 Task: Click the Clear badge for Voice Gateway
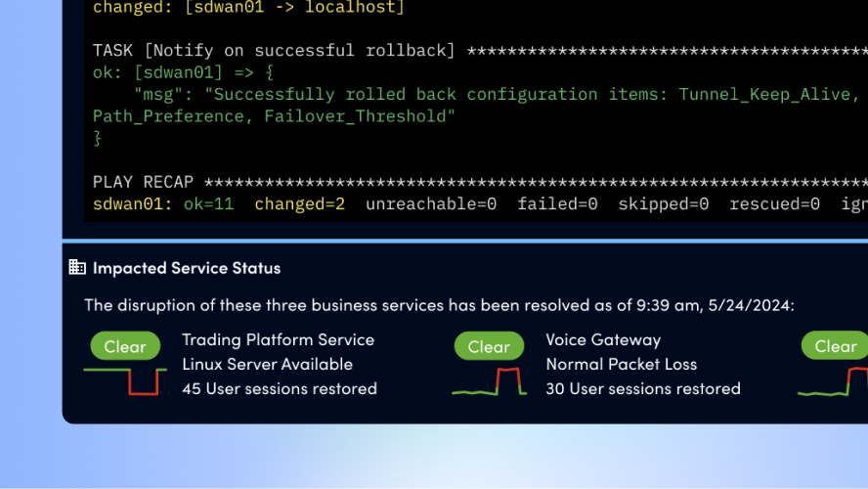pos(489,346)
